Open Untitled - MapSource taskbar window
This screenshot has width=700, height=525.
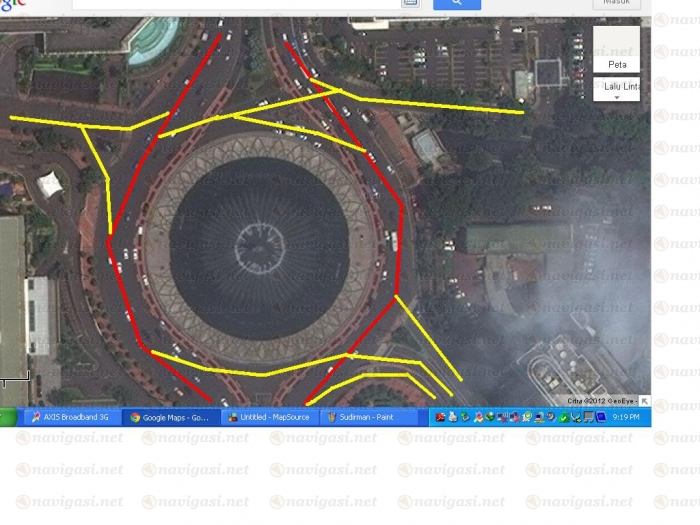[x=268, y=417]
